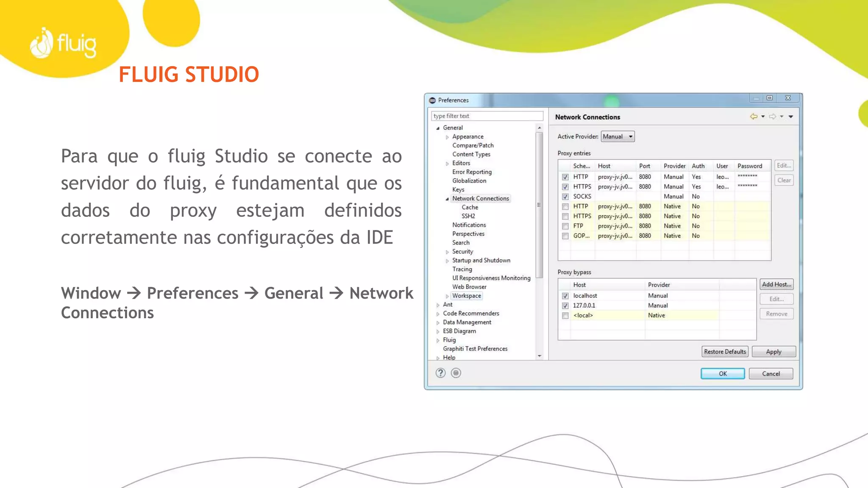Open the Active Provider Manual dropdown
Viewport: 868px width, 488px height.
[618, 136]
